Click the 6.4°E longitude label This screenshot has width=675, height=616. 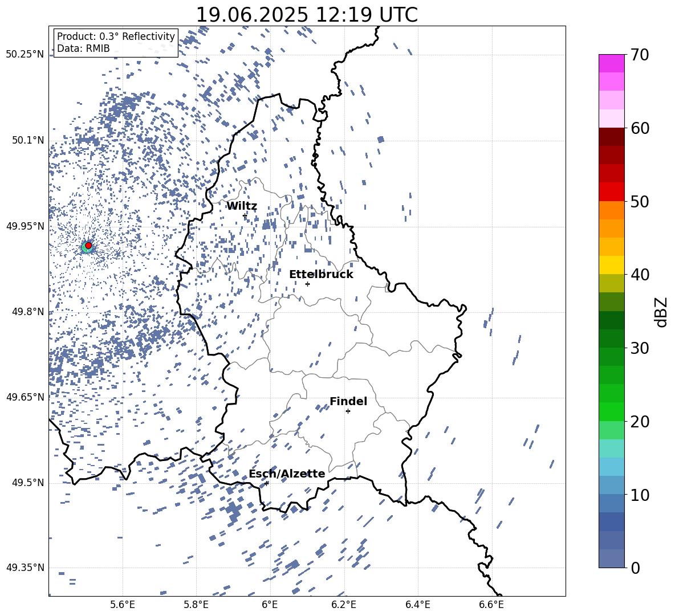(417, 605)
